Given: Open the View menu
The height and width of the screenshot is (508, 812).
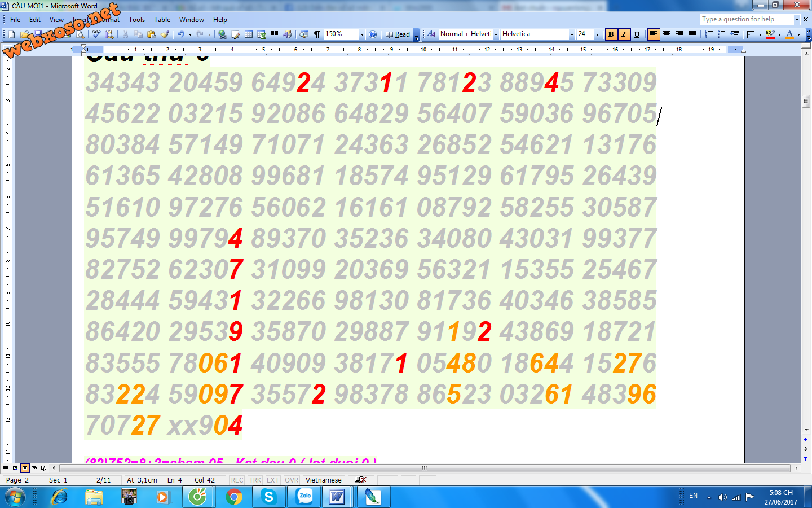Looking at the screenshot, I should click(x=56, y=20).
